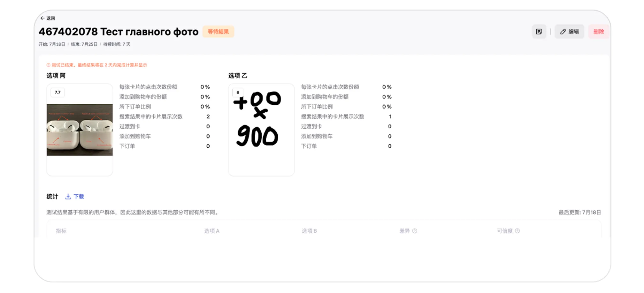
Task: Click the help icon next to 差异
Action: [415, 231]
